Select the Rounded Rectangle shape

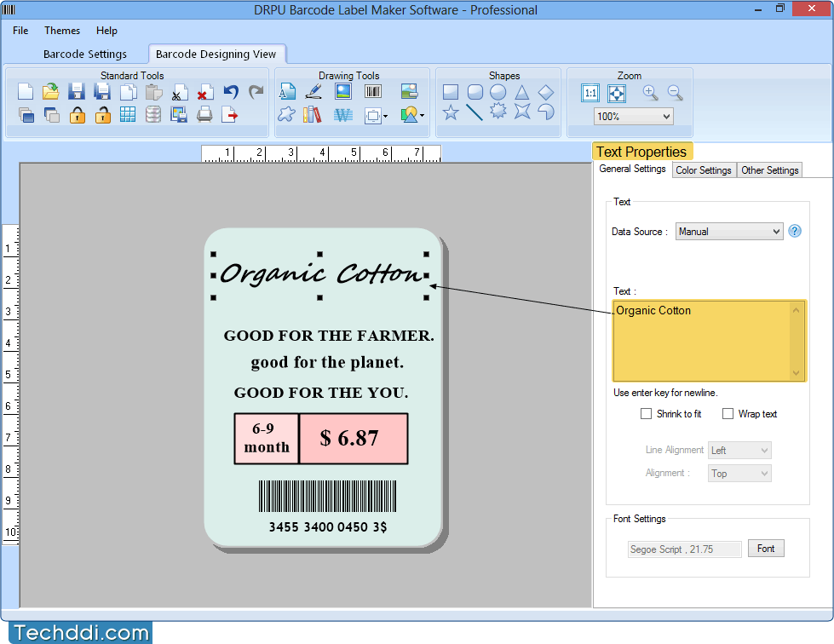(x=475, y=92)
